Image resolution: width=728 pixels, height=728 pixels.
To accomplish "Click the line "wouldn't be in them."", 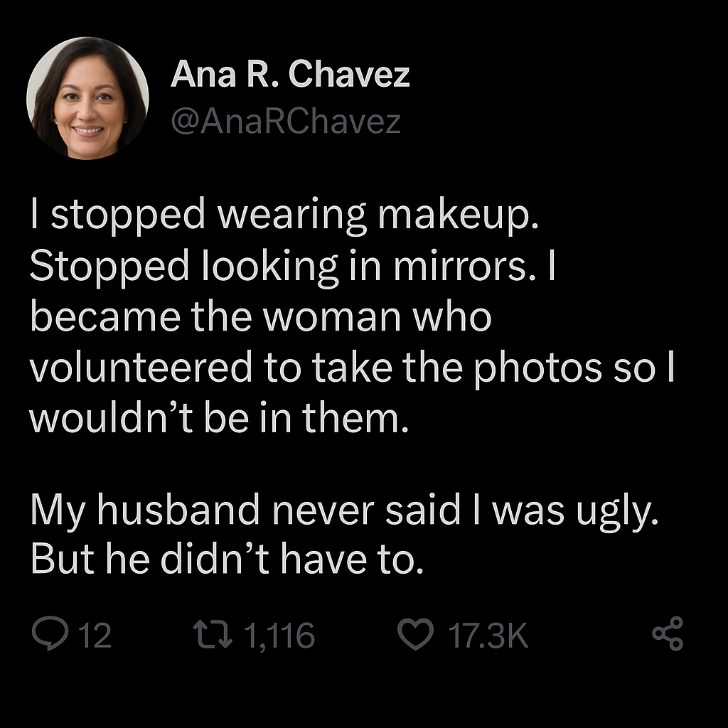I will click(220, 418).
